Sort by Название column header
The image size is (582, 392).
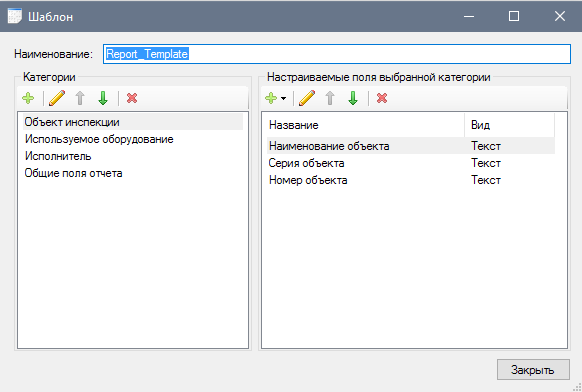[365, 125]
